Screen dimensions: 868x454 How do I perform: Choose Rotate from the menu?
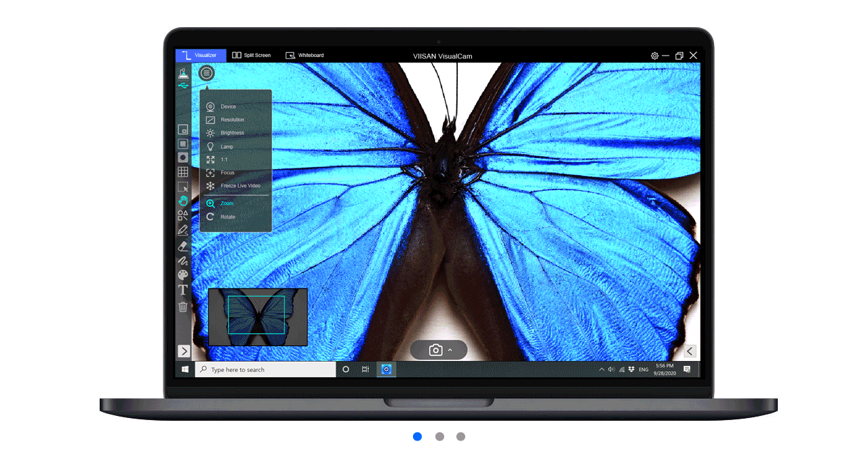(x=227, y=217)
